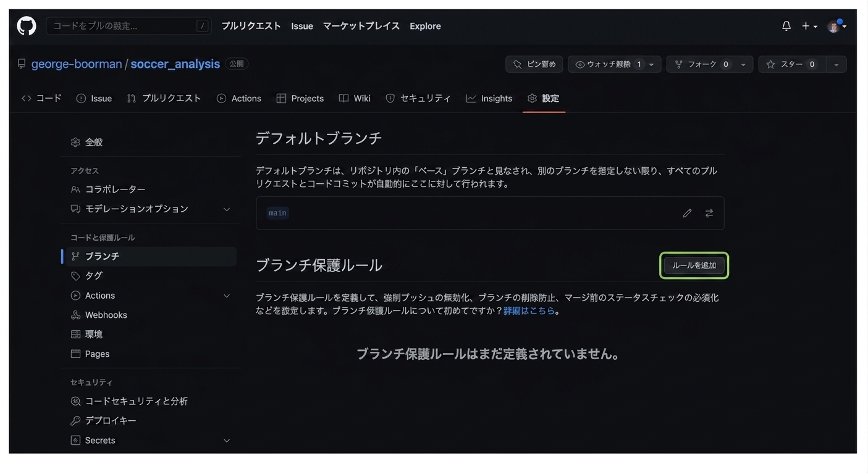Click the search input field
The width and height of the screenshot is (868, 474).
pyautogui.click(x=129, y=26)
